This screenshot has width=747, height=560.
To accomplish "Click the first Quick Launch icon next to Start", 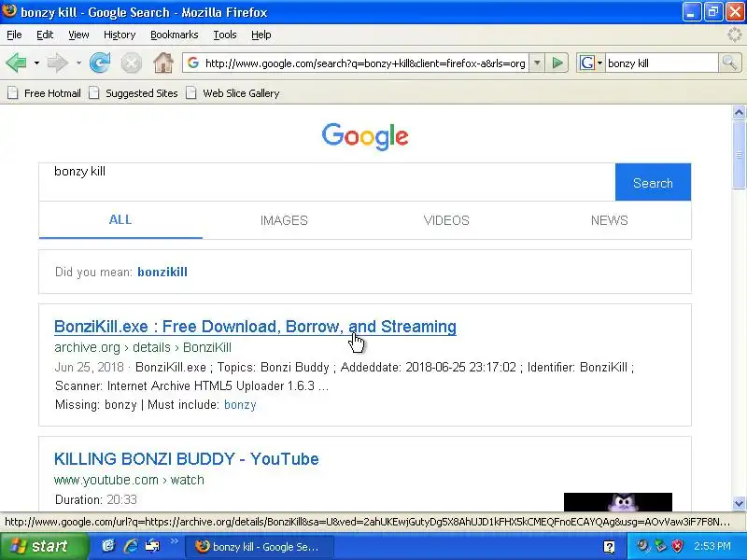I will [108, 546].
